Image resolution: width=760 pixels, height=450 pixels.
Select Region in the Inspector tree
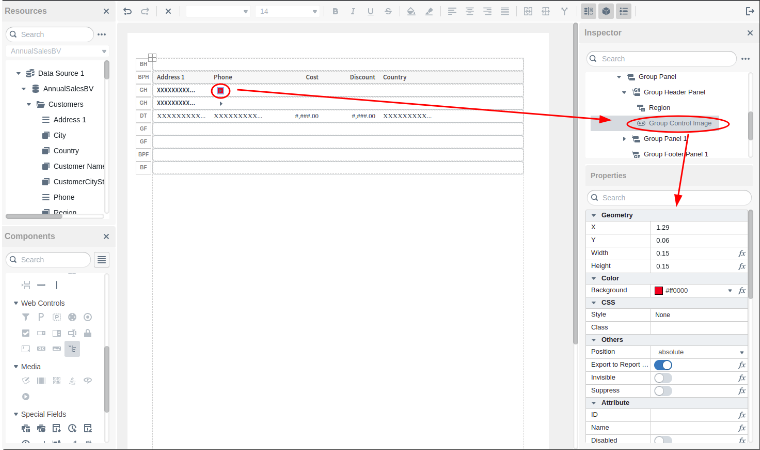(659, 107)
